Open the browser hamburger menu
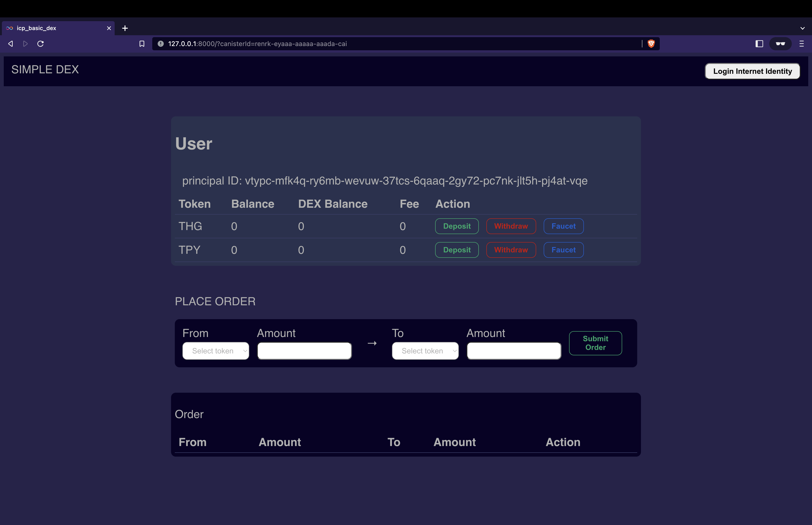Viewport: 812px width, 525px height. (801, 44)
